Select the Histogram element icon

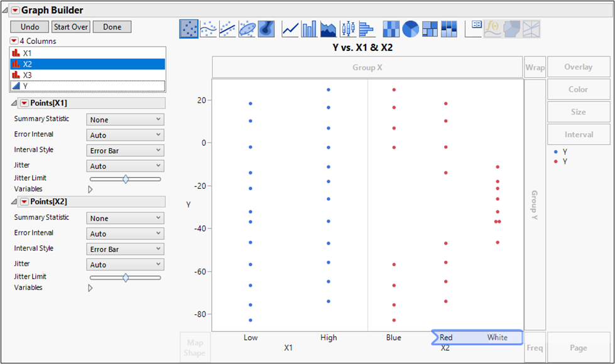click(x=367, y=29)
